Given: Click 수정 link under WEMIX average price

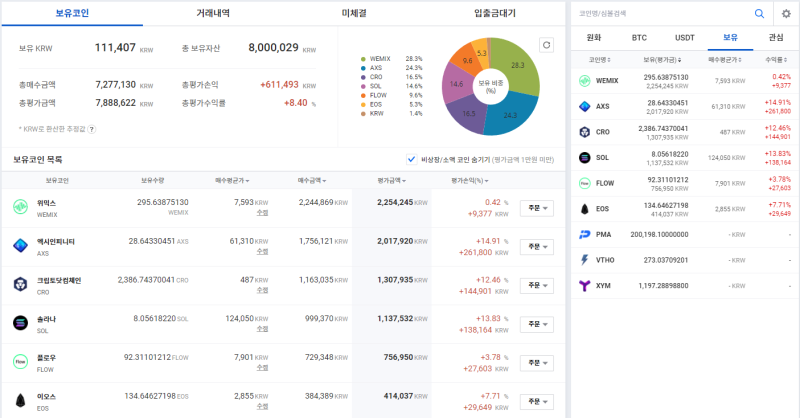Looking at the screenshot, I should tap(262, 213).
